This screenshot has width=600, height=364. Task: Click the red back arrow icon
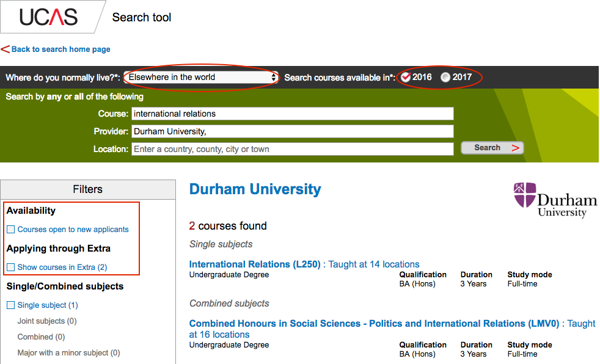tap(5, 49)
